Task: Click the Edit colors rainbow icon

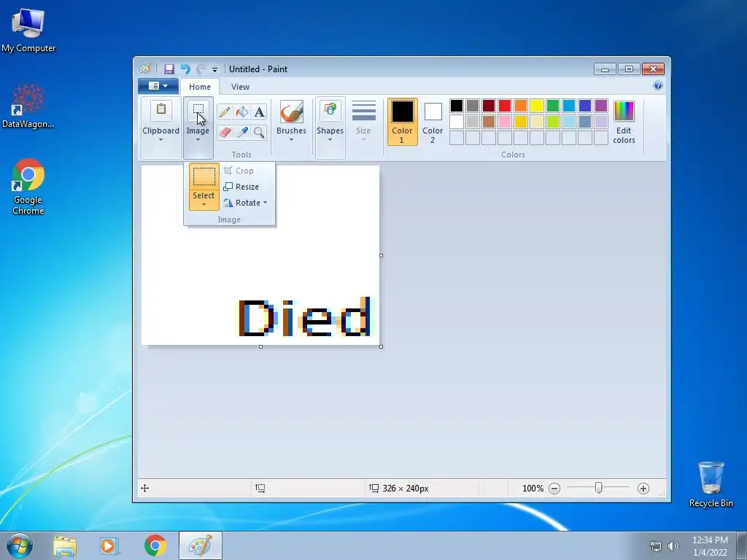Action: point(624,111)
